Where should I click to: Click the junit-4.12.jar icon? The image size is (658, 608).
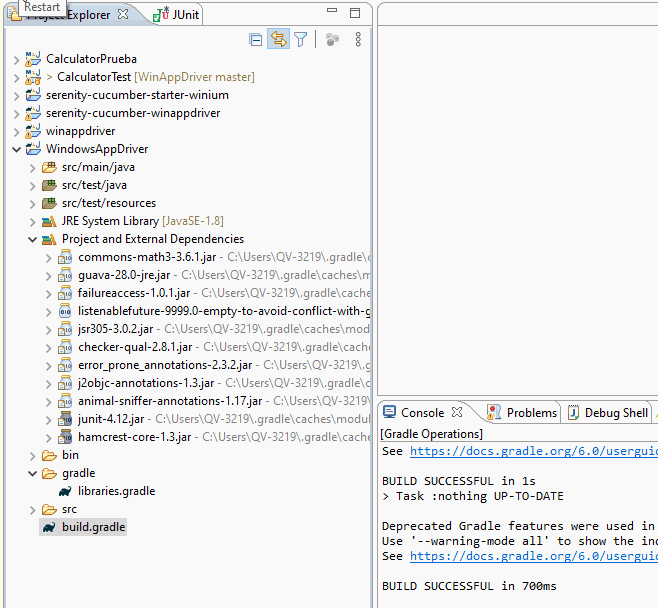64,419
